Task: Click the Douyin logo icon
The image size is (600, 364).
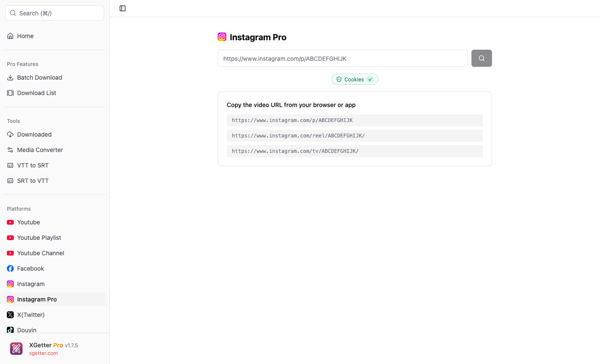Action: [10, 330]
